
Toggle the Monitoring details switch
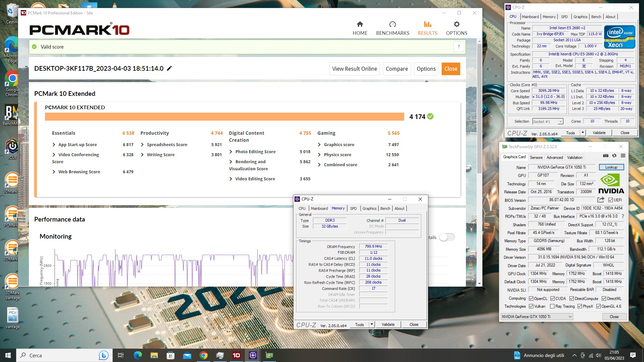[447, 237]
